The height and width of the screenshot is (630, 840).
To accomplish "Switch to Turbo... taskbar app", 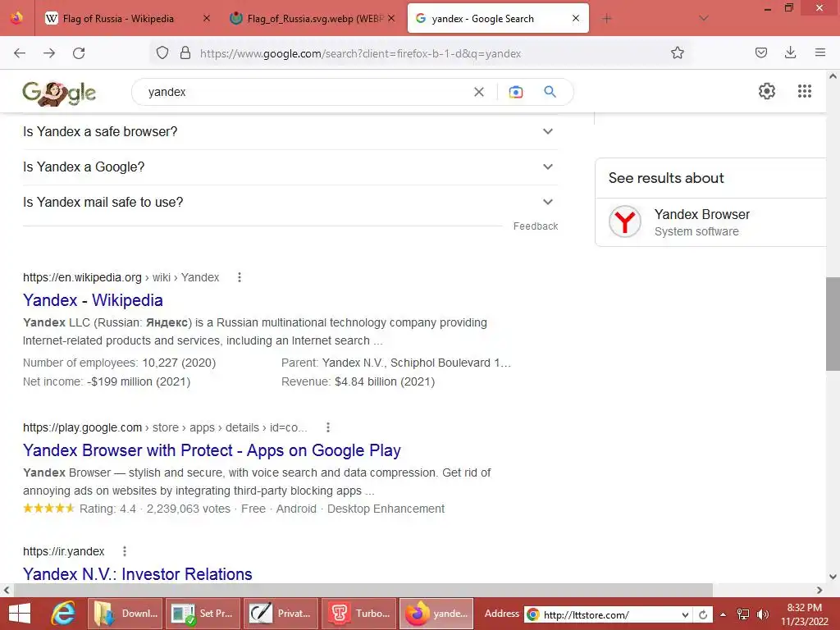I will (359, 614).
